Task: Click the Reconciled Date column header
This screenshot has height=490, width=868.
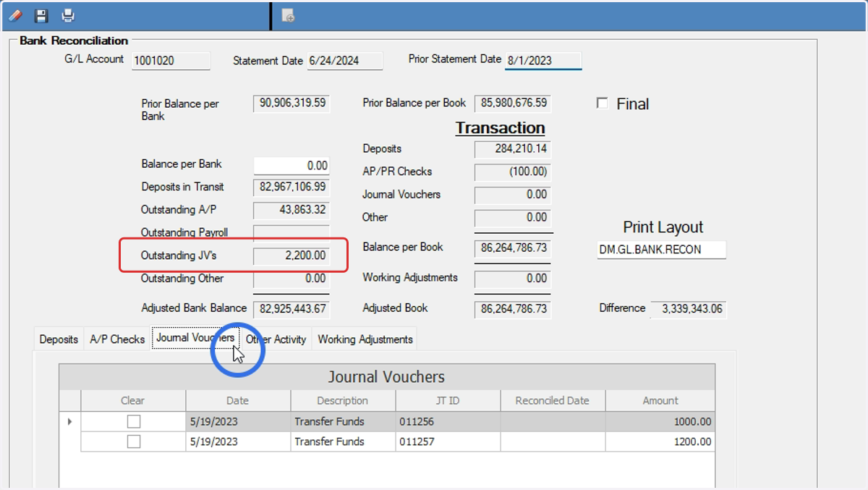Action: point(553,400)
